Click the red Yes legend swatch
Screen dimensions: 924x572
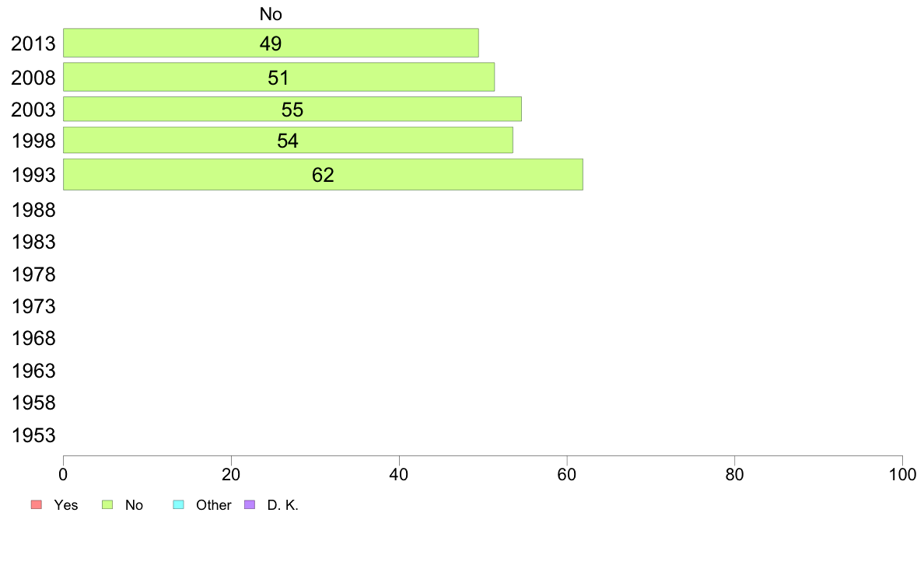click(37, 505)
